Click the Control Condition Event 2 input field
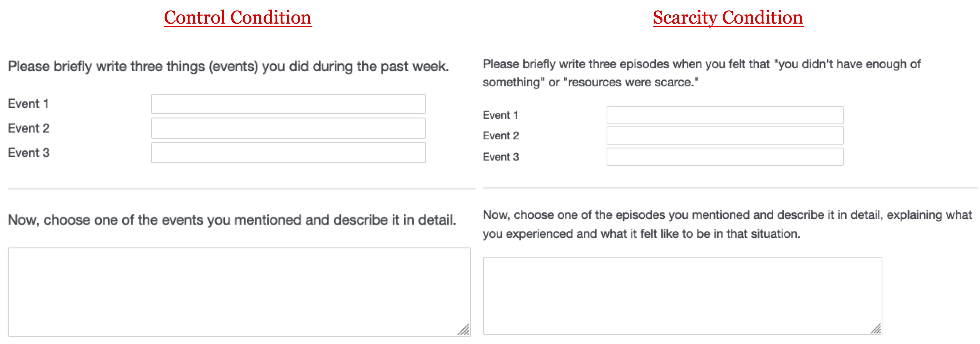Viewport: 980px width, 344px height. pos(288,128)
